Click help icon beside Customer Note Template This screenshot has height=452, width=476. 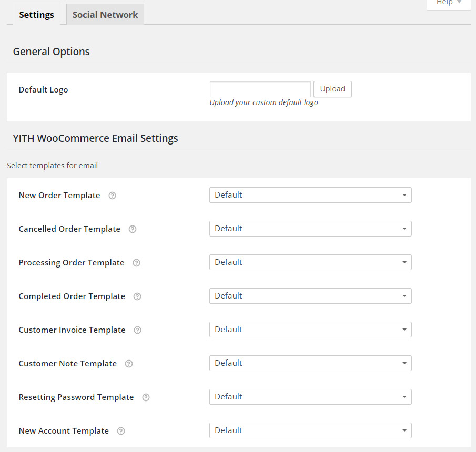(129, 364)
